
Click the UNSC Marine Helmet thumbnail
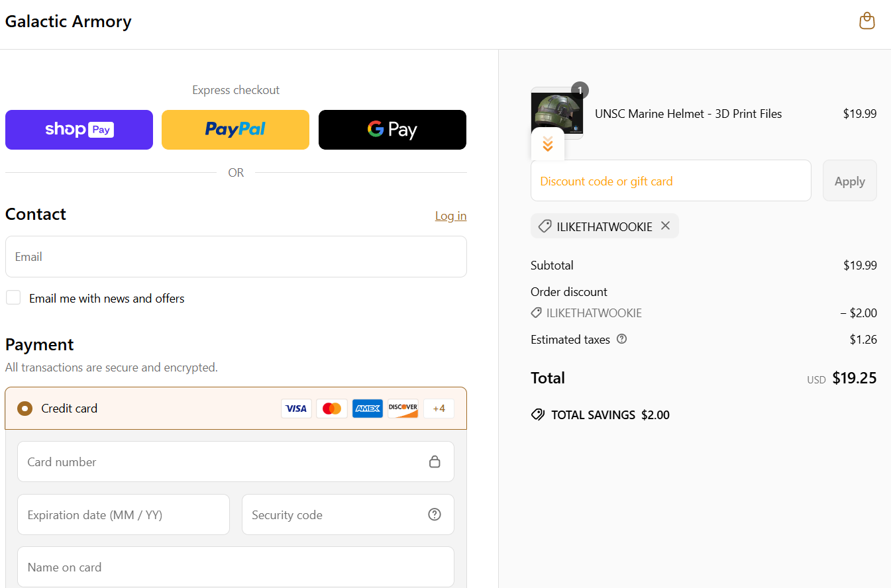coord(556,110)
